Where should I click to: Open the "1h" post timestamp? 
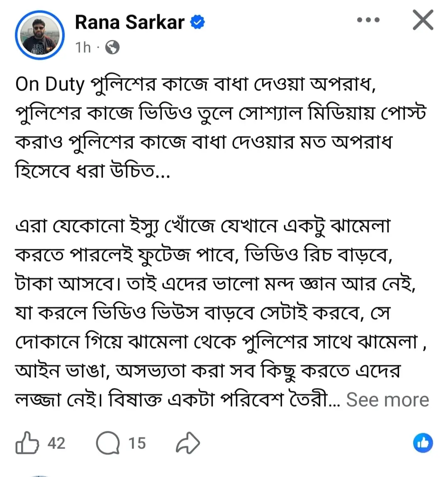83,48
